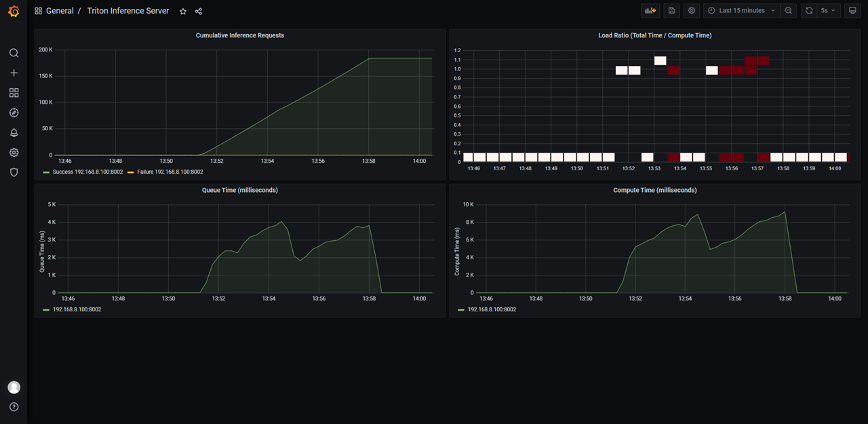868x424 pixels.
Task: Open the Help question mark icon
Action: [14, 407]
